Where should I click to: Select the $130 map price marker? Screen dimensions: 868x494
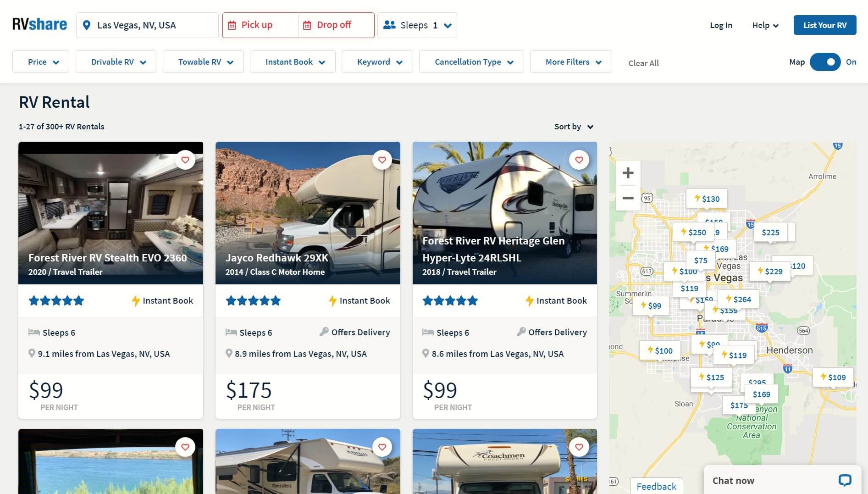[707, 199]
